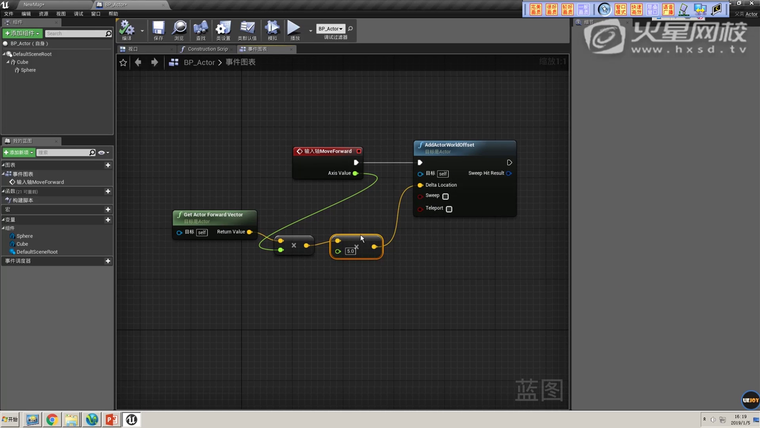Click the Save icon in the toolbar

(158, 29)
